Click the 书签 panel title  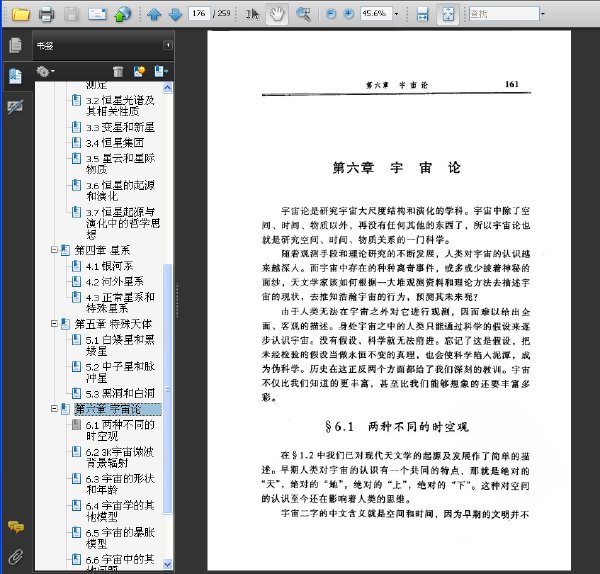tap(45, 46)
